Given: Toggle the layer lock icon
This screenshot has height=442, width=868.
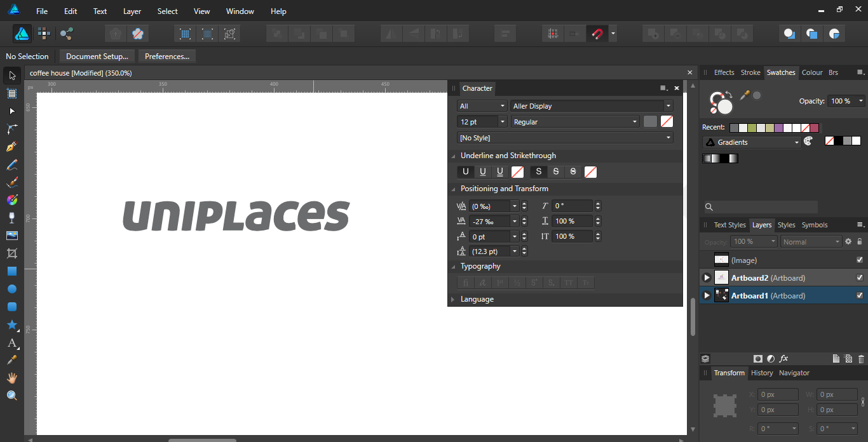Looking at the screenshot, I should coord(860,241).
